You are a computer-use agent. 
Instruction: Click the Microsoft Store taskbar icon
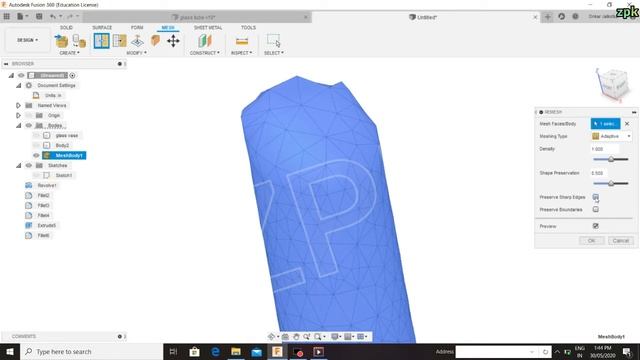coord(194,351)
